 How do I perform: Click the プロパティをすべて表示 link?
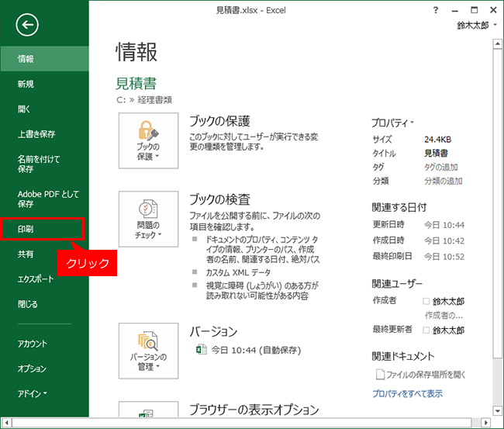click(x=407, y=393)
